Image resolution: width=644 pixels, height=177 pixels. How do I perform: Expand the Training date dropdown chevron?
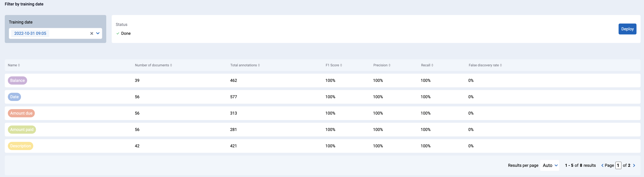[x=98, y=33]
